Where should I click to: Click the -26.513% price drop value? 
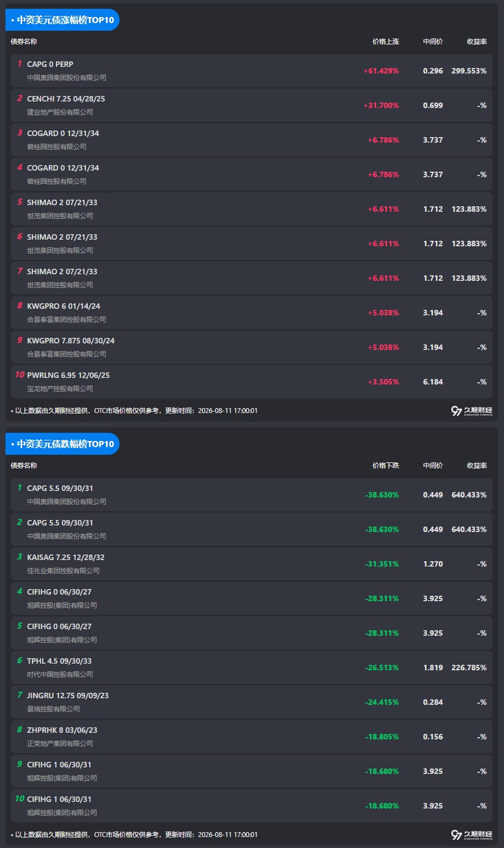click(382, 668)
